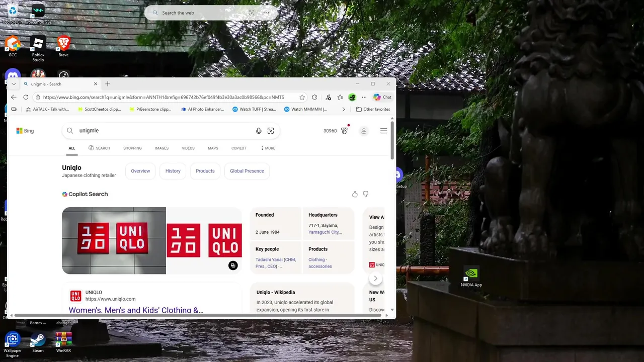Switch to the SHOPPING tab
Viewport: 644px width, 362px height.
pyautogui.click(x=132, y=148)
